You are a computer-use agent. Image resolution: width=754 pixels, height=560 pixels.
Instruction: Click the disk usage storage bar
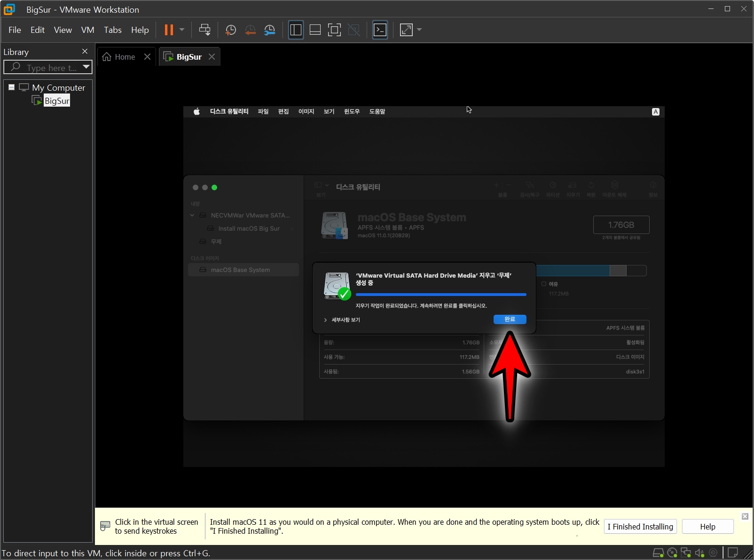coord(591,271)
